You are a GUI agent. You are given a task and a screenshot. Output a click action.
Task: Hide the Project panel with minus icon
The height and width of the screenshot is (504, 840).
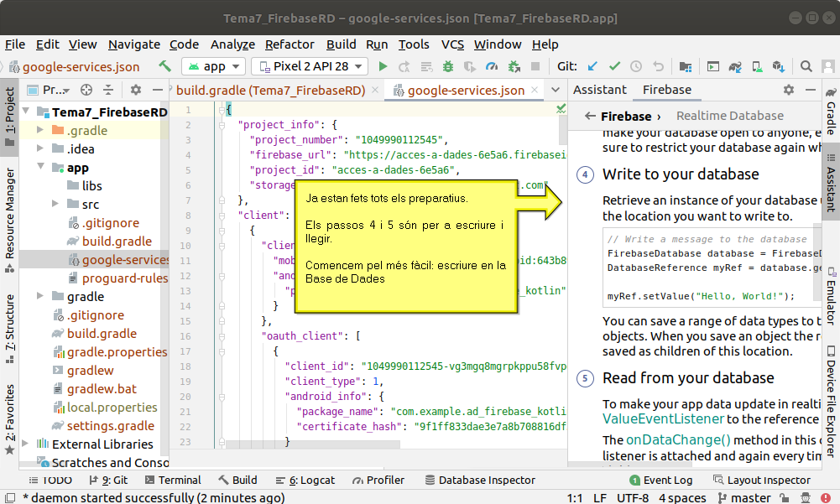tap(157, 90)
